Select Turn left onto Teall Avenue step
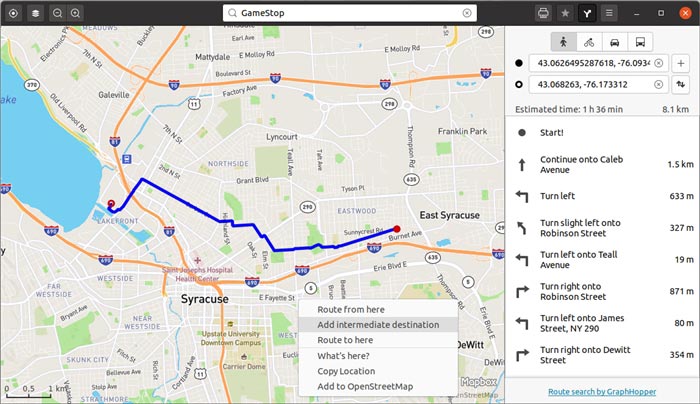Viewport: 700px width, 404px height. tap(602, 259)
